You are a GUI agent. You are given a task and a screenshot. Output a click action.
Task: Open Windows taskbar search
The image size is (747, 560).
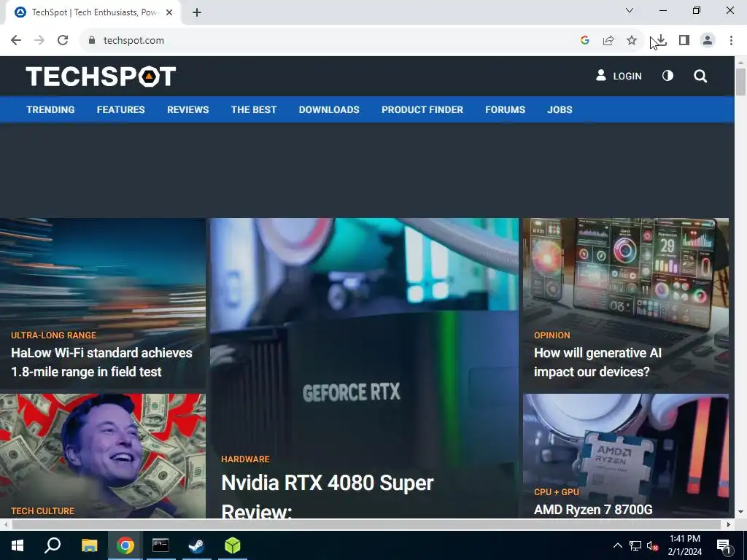pyautogui.click(x=53, y=545)
